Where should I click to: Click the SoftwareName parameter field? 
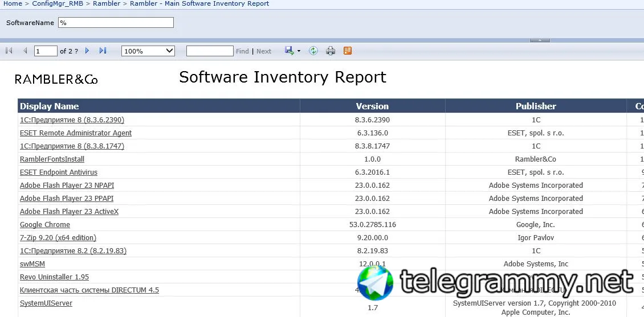(x=116, y=23)
